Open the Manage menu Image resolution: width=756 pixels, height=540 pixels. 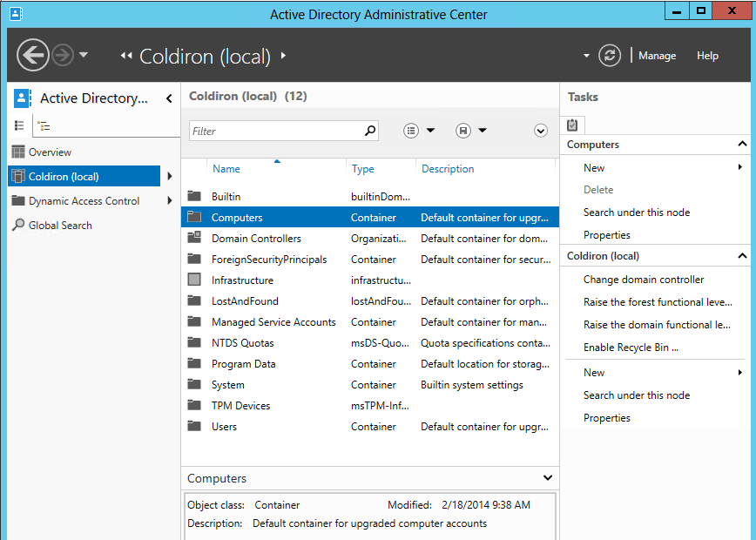tap(657, 56)
